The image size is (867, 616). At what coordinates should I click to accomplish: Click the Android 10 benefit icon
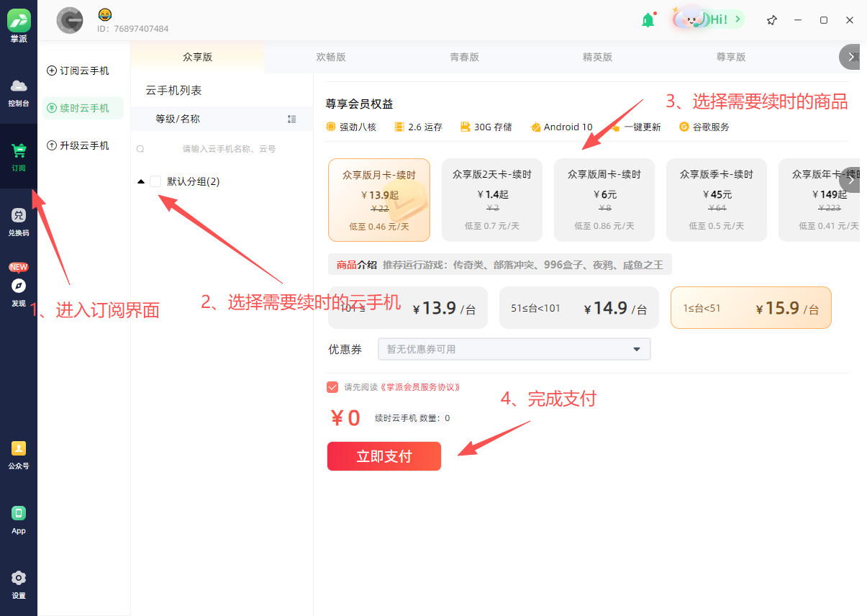(535, 127)
